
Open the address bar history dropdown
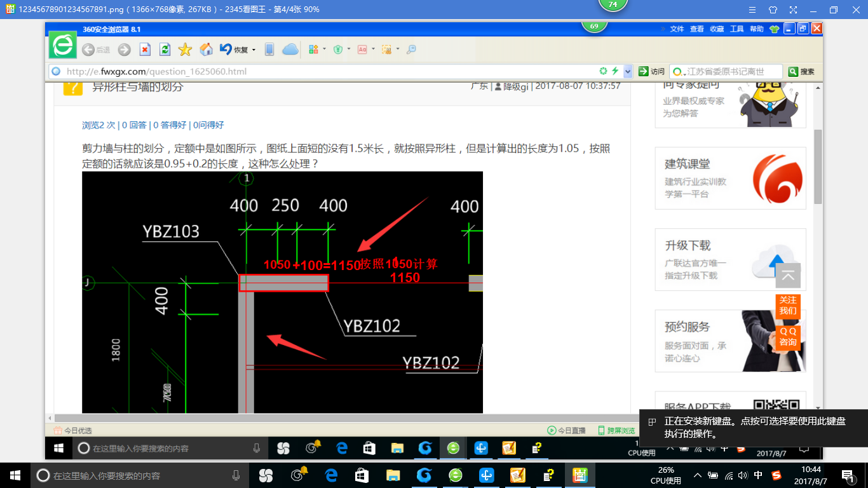tap(628, 71)
